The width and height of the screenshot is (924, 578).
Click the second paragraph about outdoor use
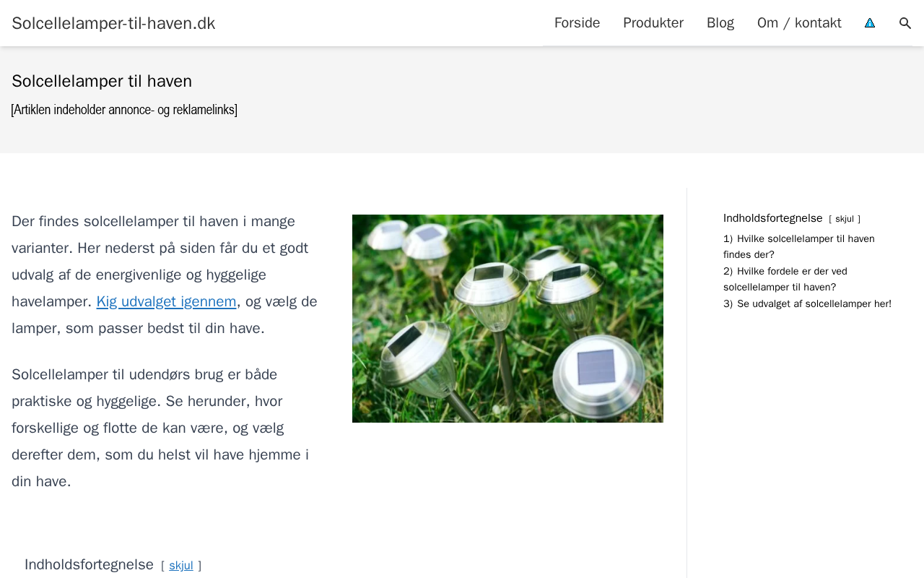pyautogui.click(x=160, y=428)
